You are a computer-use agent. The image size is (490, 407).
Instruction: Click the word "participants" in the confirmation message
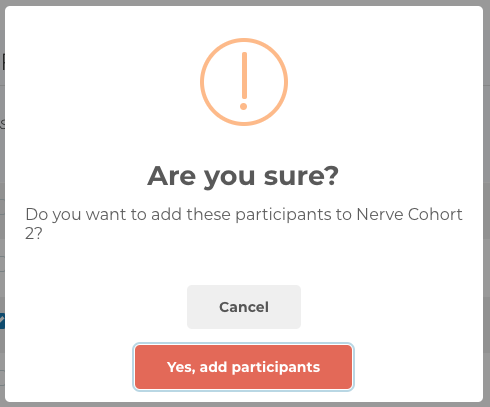pyautogui.click(x=283, y=215)
